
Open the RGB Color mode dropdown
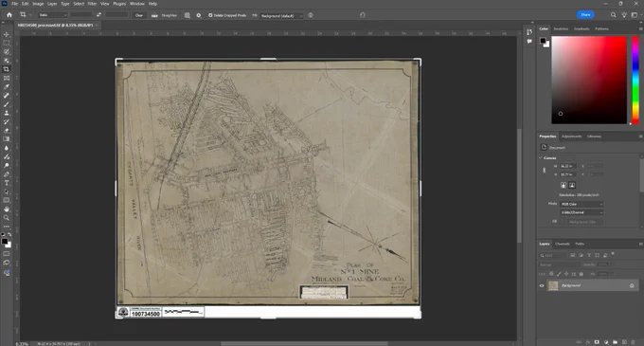click(x=581, y=204)
